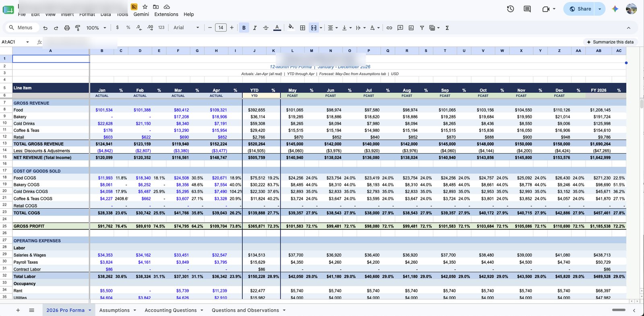Open the Gemini menu
The image size is (644, 316).
pos(141,14)
